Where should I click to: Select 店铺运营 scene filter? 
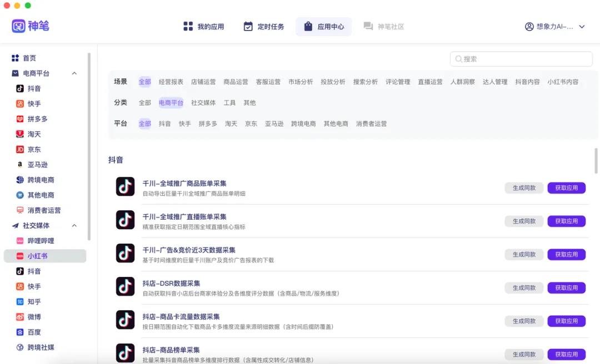pyautogui.click(x=203, y=82)
